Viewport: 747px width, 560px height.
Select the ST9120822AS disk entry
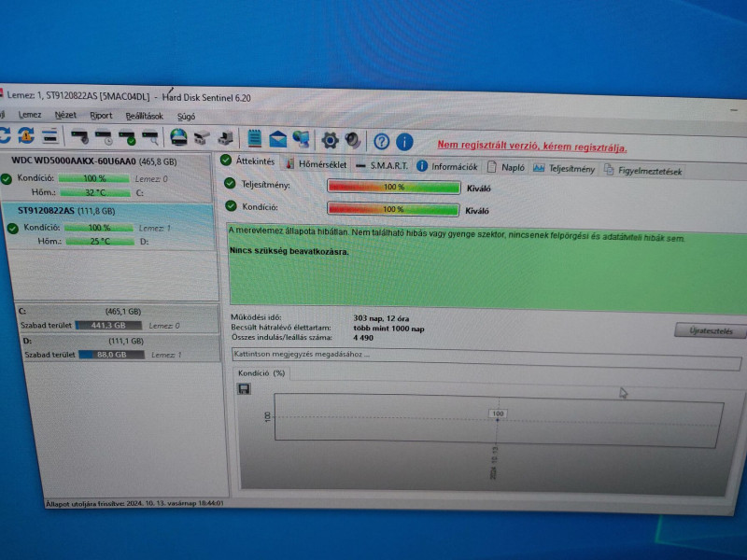point(108,226)
